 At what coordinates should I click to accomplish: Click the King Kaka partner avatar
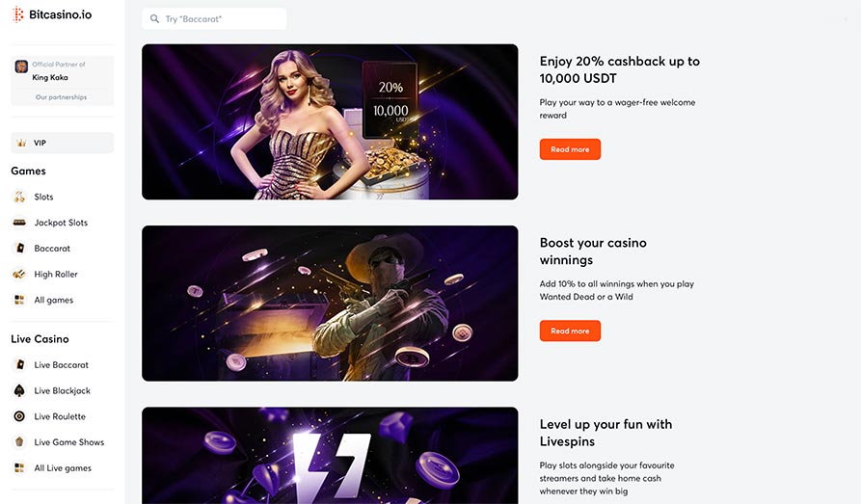21,66
